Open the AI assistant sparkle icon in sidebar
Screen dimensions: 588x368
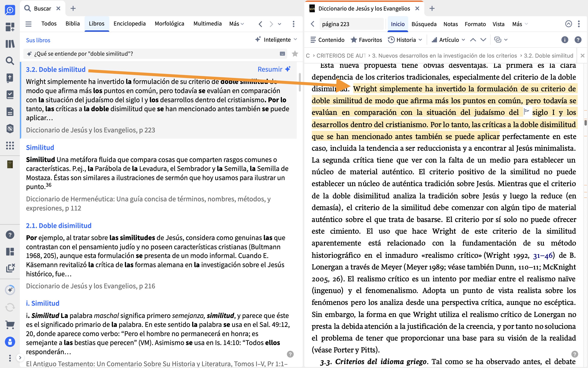tap(10, 290)
